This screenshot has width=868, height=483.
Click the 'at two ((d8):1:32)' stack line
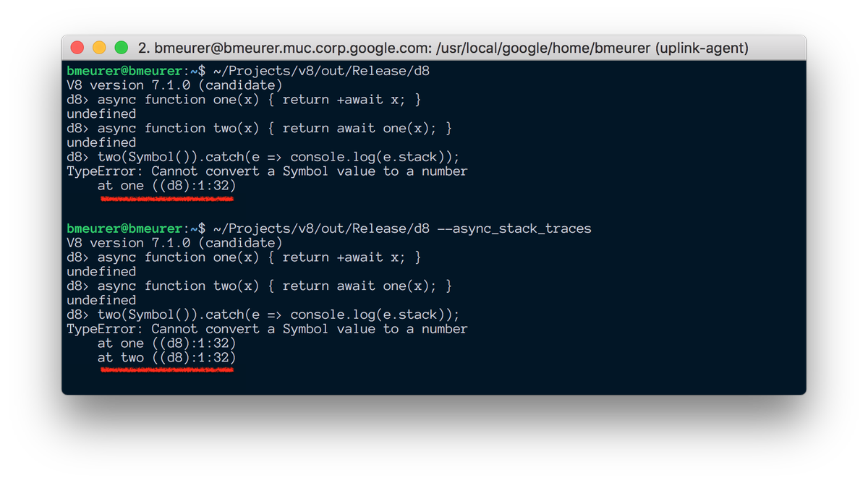tap(166, 358)
